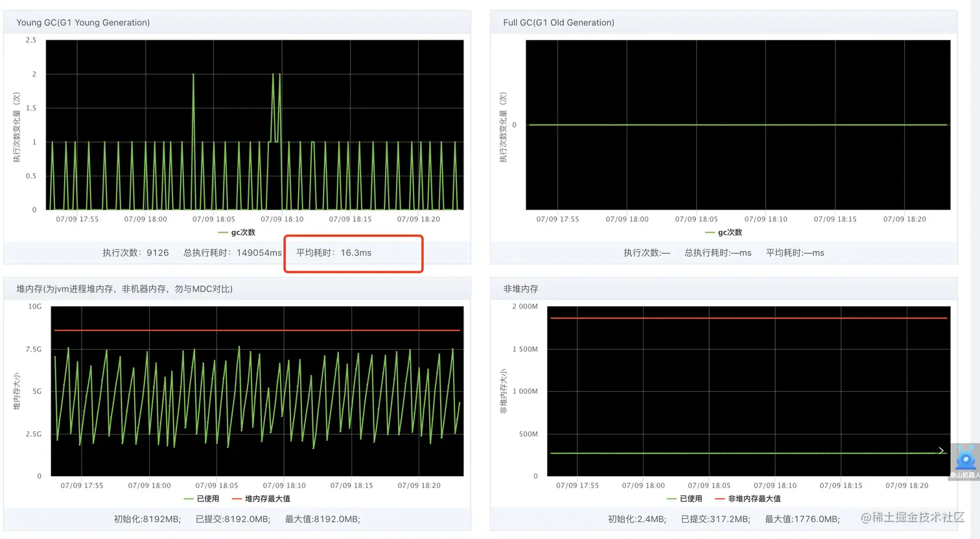
Task: Click the red max line in heap chart
Action: 257,330
